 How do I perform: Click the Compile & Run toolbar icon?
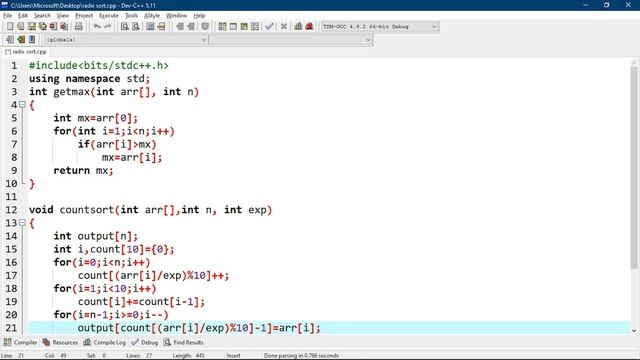[x=244, y=27]
